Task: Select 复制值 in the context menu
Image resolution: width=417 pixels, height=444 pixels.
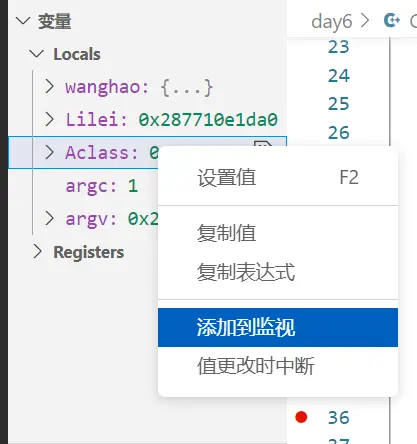Action: click(x=278, y=233)
